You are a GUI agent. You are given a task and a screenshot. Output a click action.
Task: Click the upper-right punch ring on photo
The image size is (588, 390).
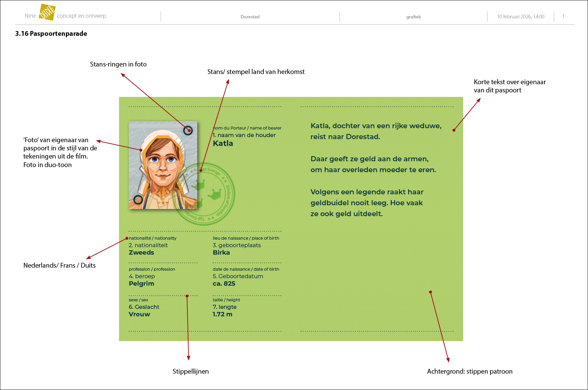click(188, 130)
